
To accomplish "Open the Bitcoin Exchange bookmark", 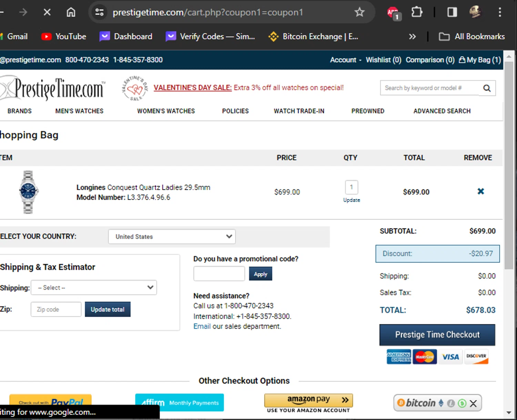I will (x=313, y=36).
